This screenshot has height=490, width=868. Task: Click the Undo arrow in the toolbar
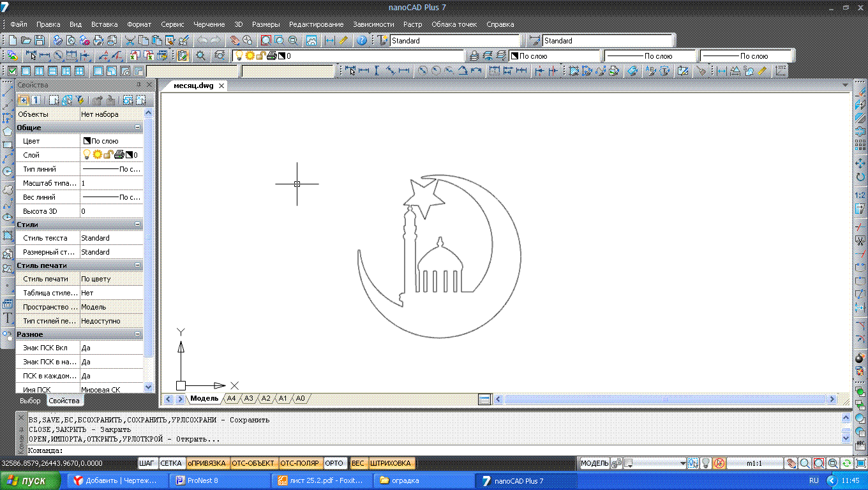click(x=202, y=40)
